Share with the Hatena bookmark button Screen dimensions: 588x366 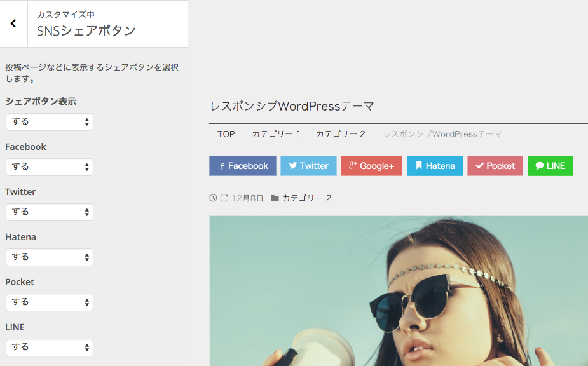[435, 166]
